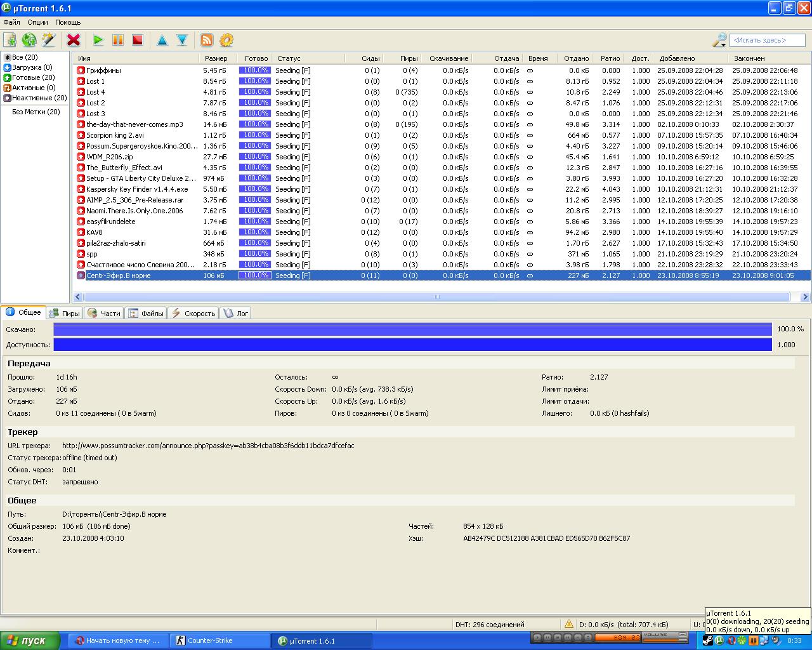
Task: Open the Файл menu
Action: tap(11, 22)
